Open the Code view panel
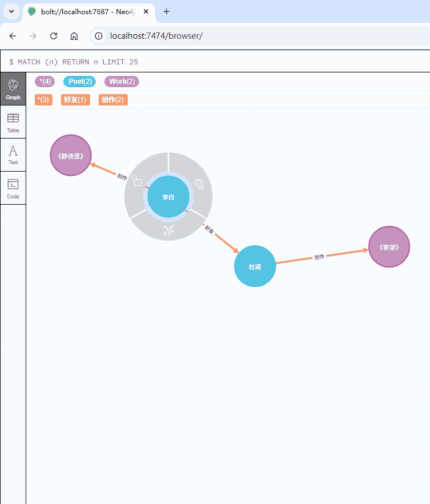This screenshot has height=504, width=430. click(13, 188)
